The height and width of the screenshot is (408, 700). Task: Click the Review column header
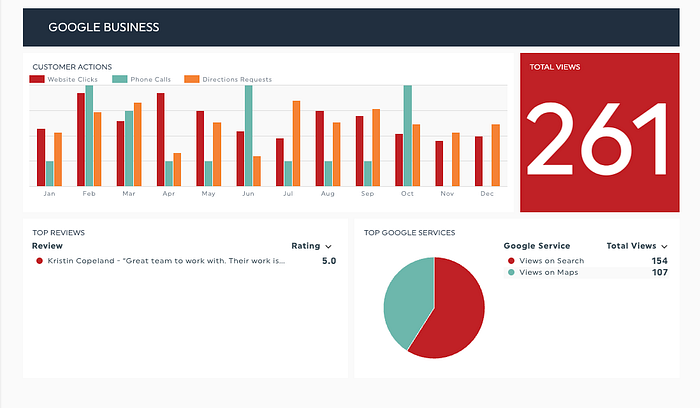[x=47, y=246]
